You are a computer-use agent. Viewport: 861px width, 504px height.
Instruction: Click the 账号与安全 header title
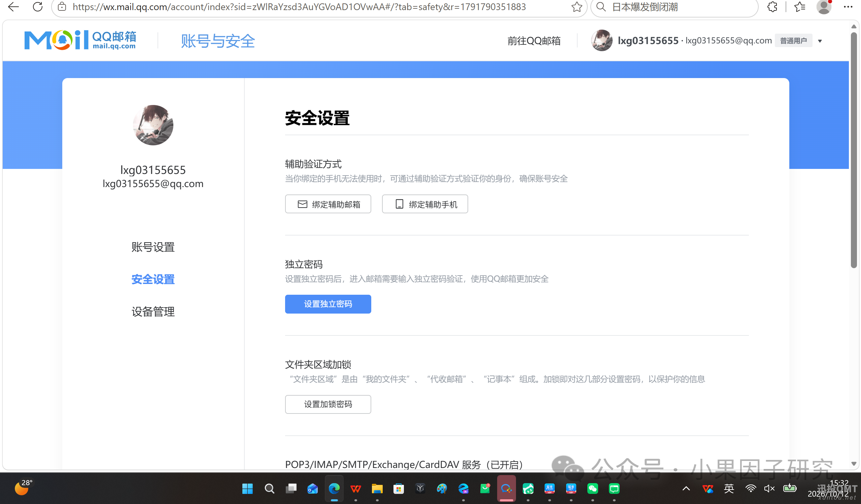218,41
